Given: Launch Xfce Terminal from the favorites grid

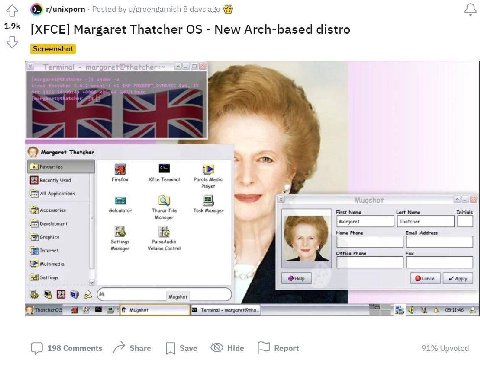Looking at the screenshot, I should pos(164,173).
